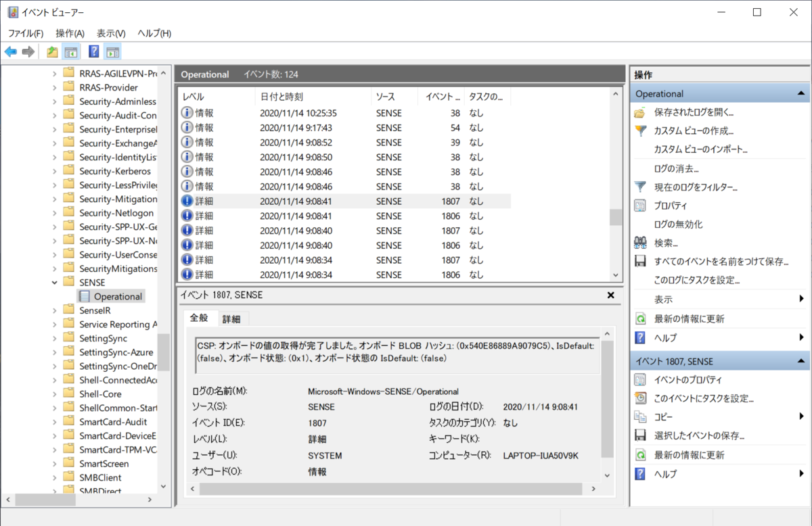Expand the Security-Kerberos tree node

(55, 171)
